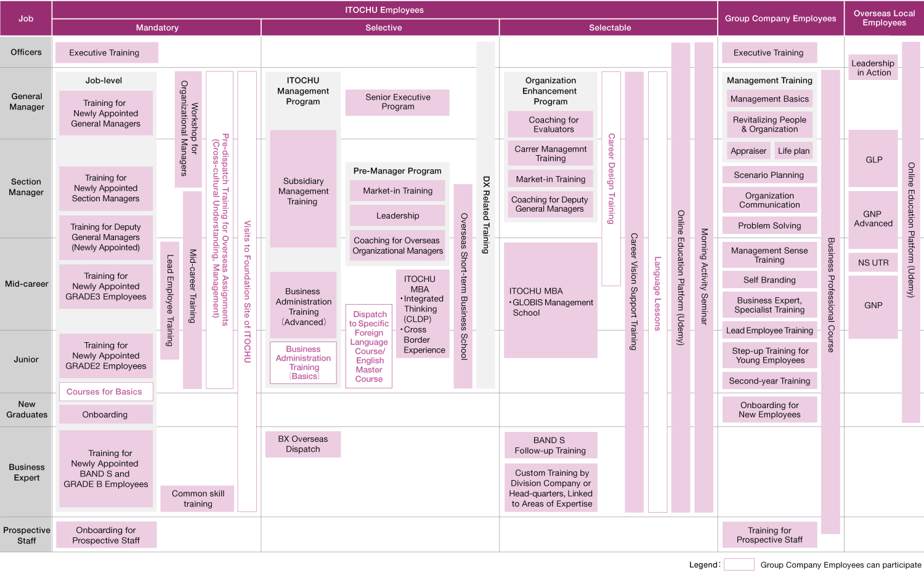Click ITOCHU MBA GLOBIS Management School box
This screenshot has width=924, height=573.
(551, 300)
